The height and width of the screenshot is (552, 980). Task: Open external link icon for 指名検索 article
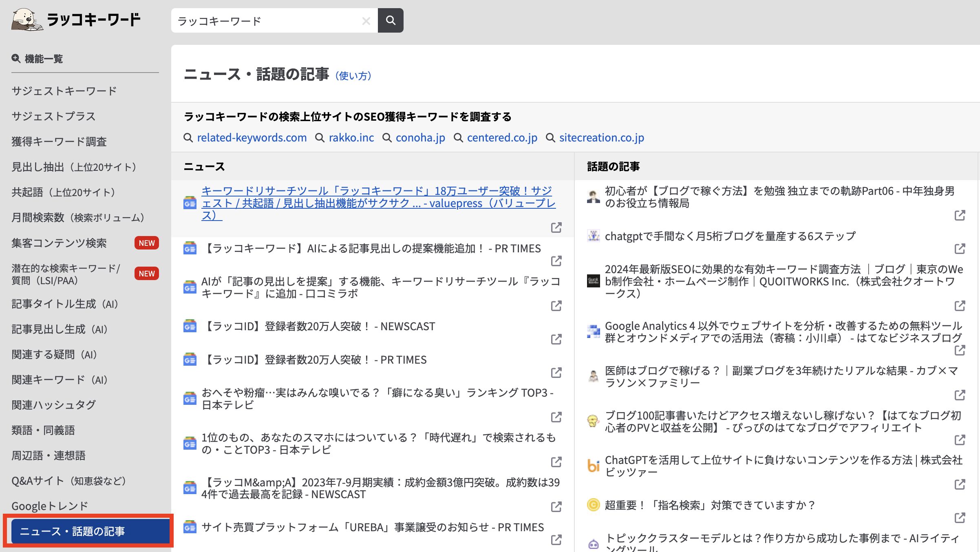[960, 518]
